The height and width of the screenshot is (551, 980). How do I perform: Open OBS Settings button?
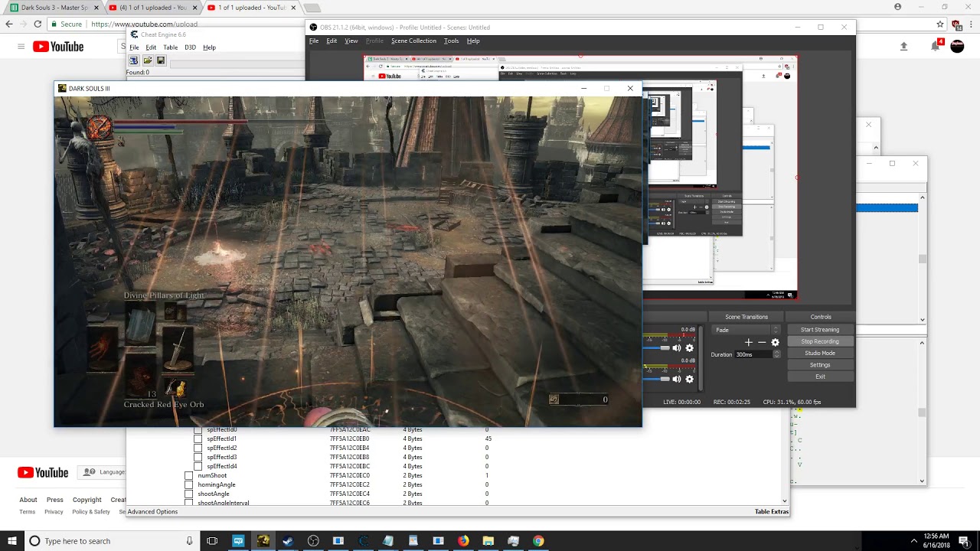click(x=820, y=365)
